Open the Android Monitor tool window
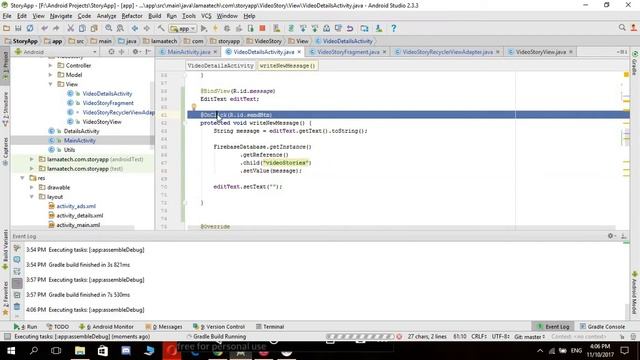Image resolution: width=640 pixels, height=360 pixels. (x=106, y=327)
